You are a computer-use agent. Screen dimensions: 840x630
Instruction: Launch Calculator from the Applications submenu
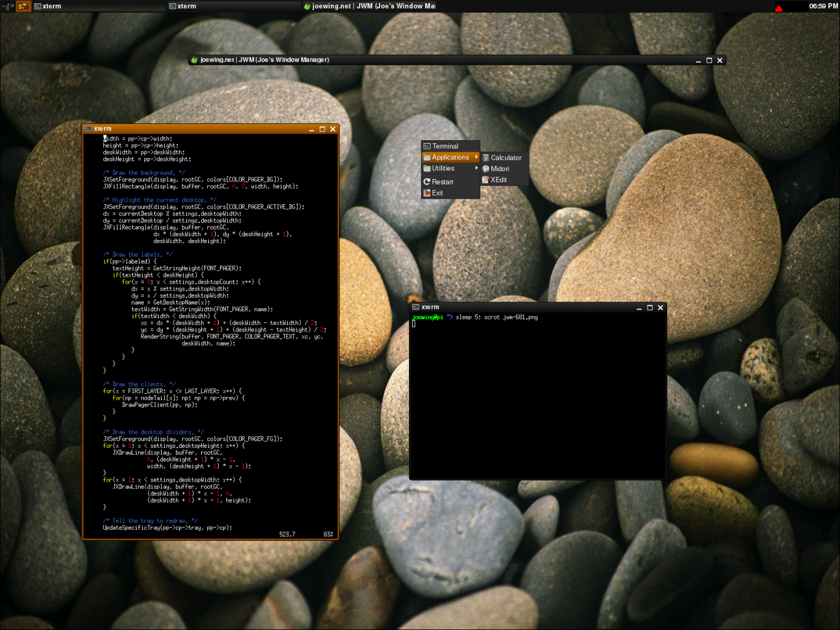pyautogui.click(x=505, y=158)
